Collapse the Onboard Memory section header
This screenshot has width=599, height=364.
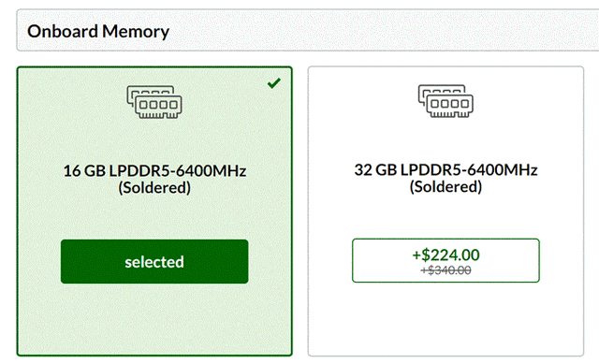[308, 30]
